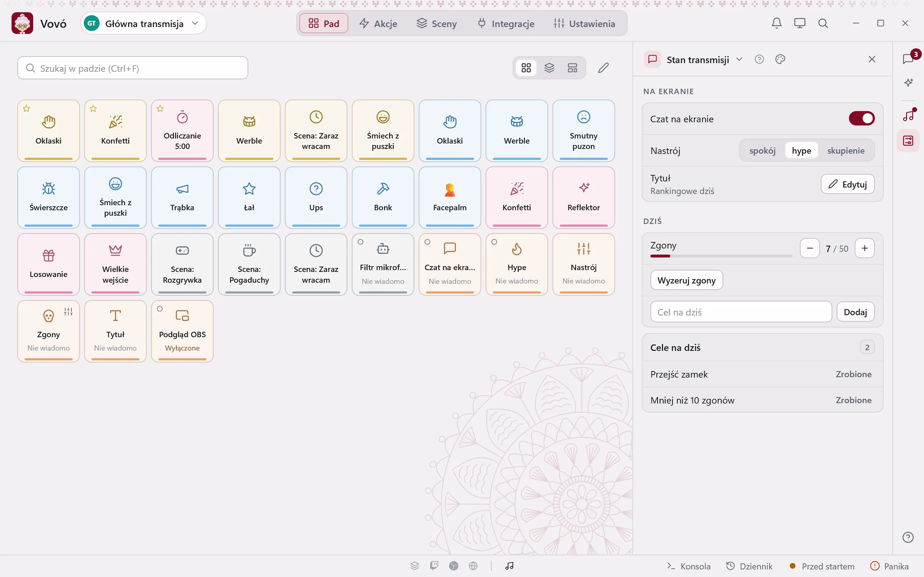924x577 pixels.
Task: Click the pencil edit pad icon
Action: (x=603, y=68)
